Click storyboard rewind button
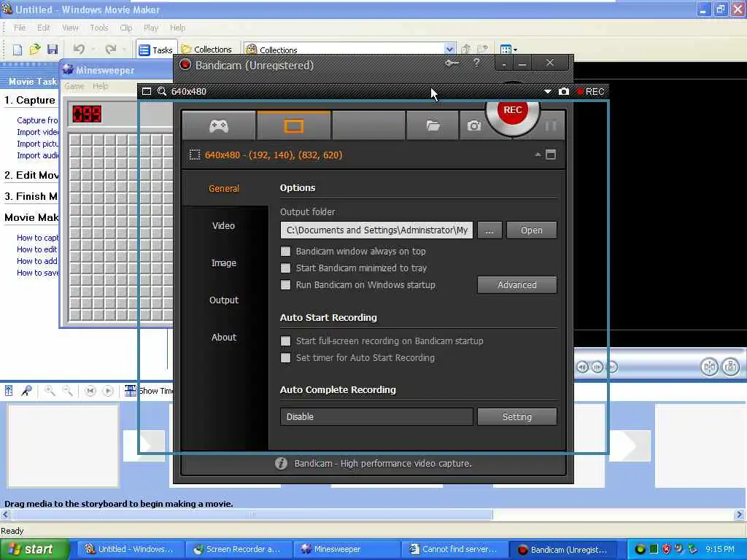 point(90,391)
